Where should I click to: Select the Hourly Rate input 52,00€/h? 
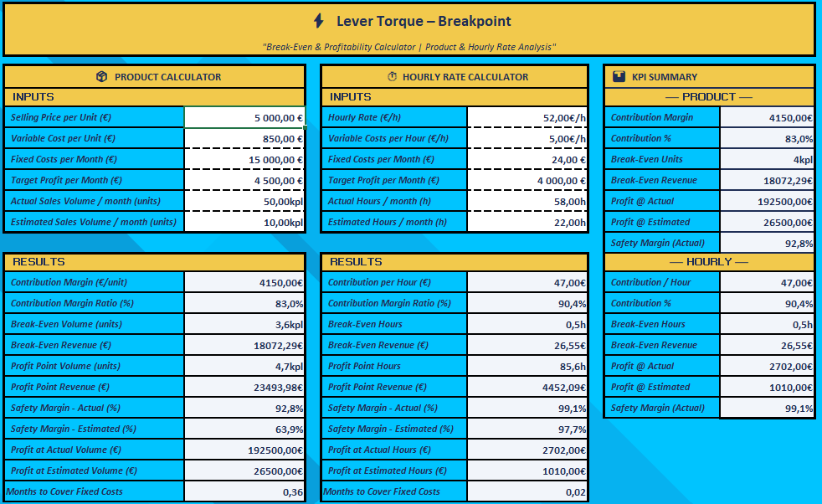(x=527, y=117)
